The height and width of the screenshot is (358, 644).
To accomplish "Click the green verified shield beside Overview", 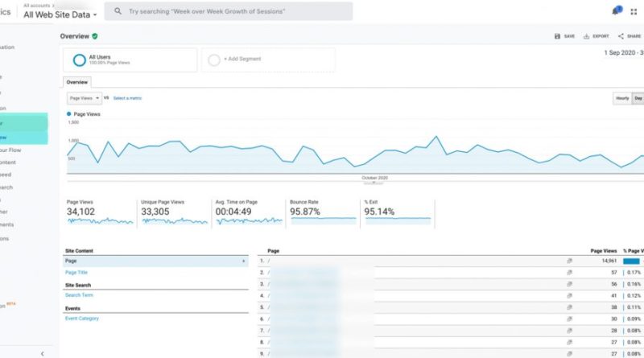I will [95, 36].
